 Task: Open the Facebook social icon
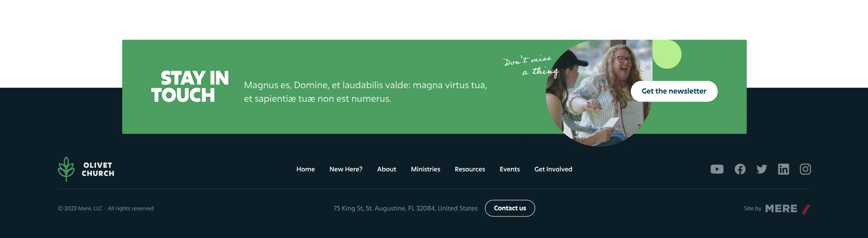[x=740, y=169]
